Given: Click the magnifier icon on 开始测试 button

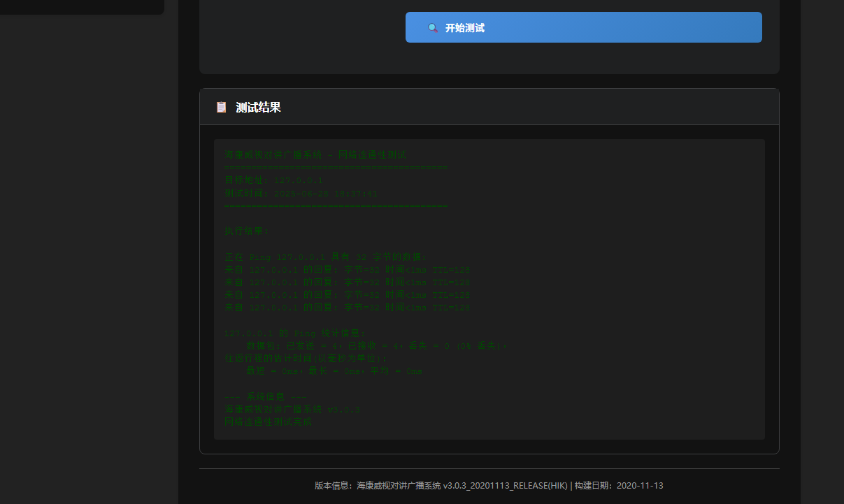Looking at the screenshot, I should coord(433,28).
